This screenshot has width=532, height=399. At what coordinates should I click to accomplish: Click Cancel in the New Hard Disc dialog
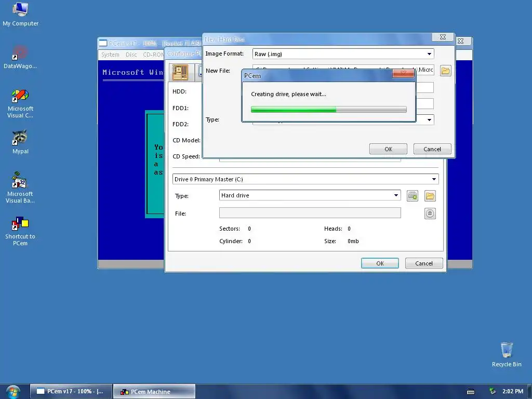point(432,149)
